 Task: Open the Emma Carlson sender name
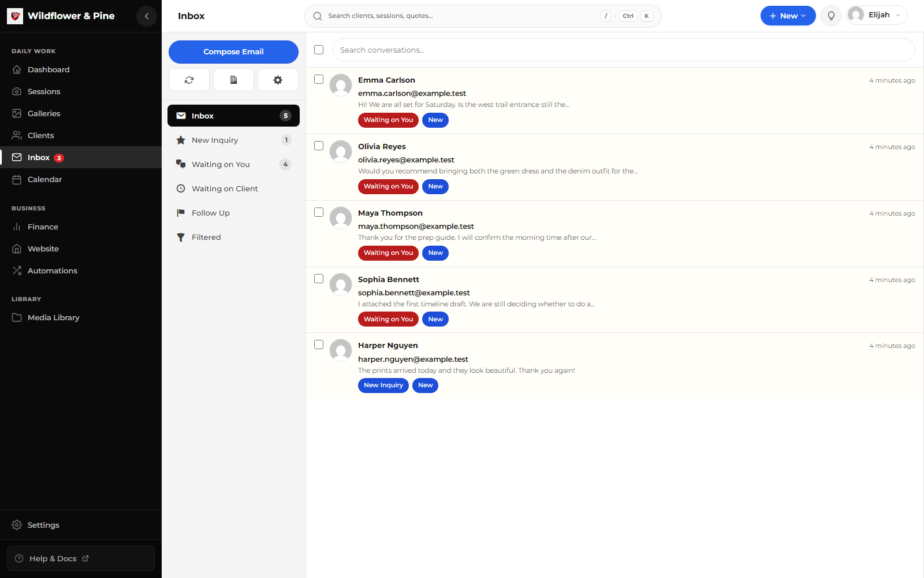(x=386, y=80)
